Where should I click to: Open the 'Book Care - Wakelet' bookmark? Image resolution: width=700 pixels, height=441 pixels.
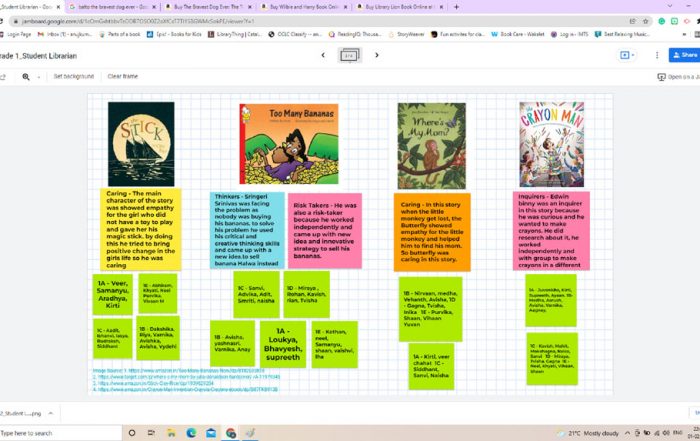click(518, 34)
